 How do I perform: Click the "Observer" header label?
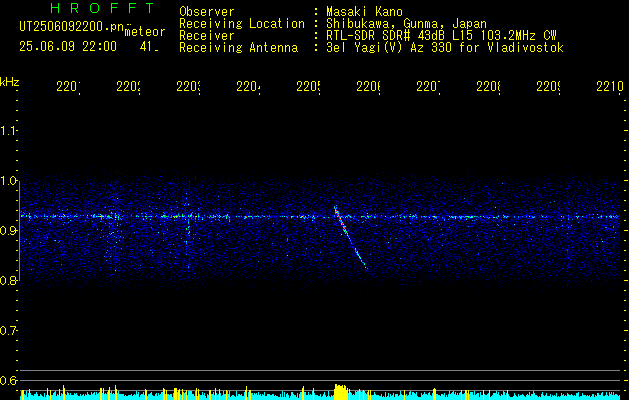pos(207,11)
